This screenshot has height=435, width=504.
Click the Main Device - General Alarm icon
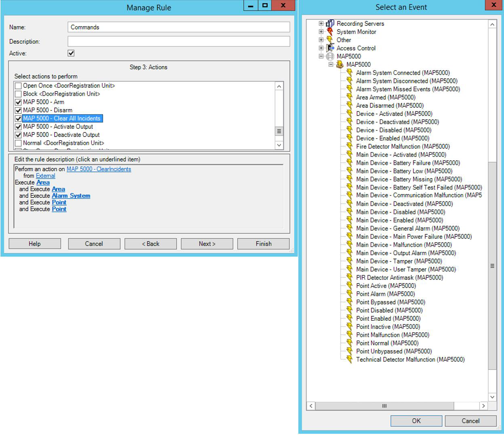pyautogui.click(x=350, y=228)
